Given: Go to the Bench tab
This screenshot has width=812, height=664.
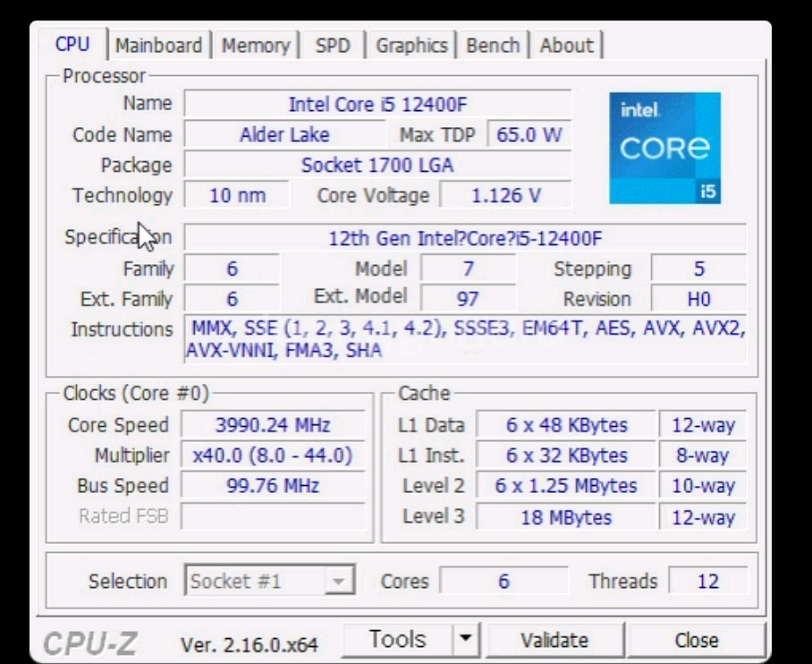Looking at the screenshot, I should [x=493, y=46].
